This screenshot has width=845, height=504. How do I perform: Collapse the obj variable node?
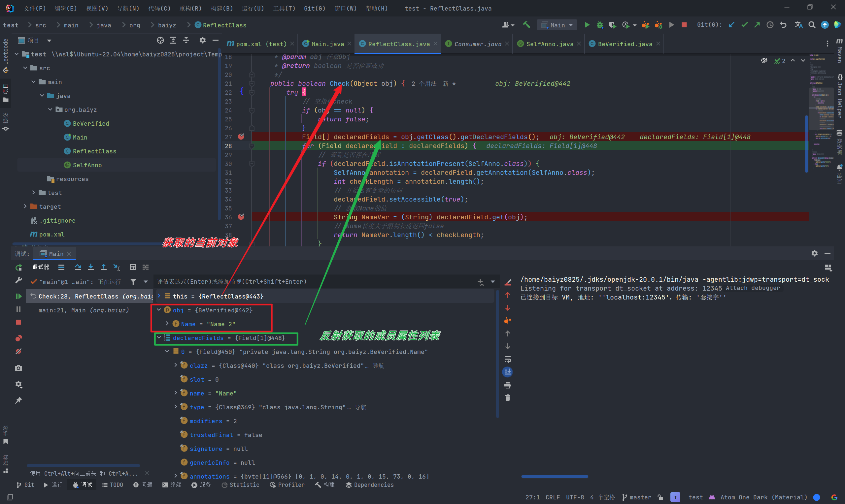point(159,310)
